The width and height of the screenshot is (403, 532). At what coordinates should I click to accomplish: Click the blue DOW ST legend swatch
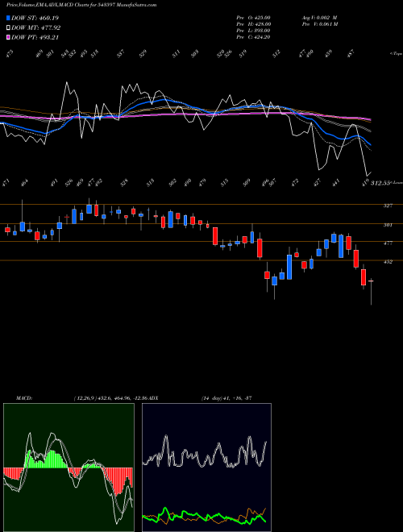[x=8, y=18]
